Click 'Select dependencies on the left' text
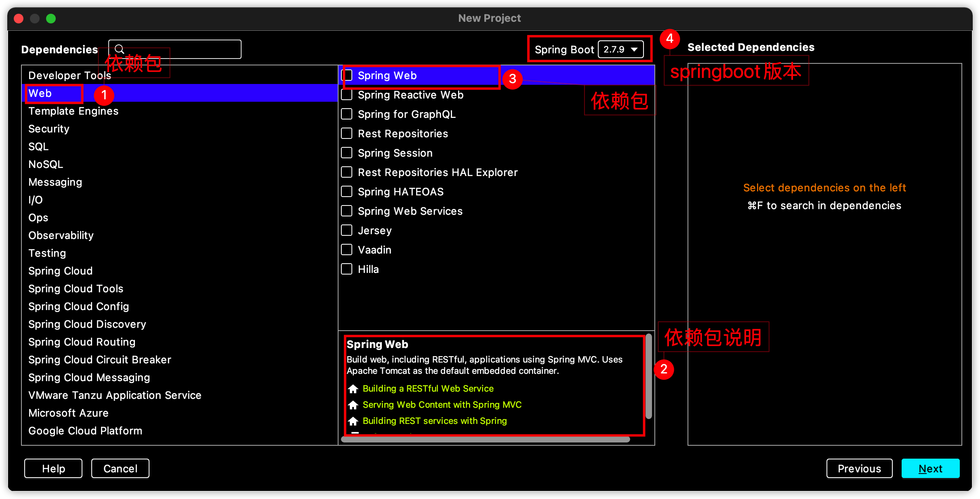Viewport: 980px width, 499px height. click(x=824, y=188)
